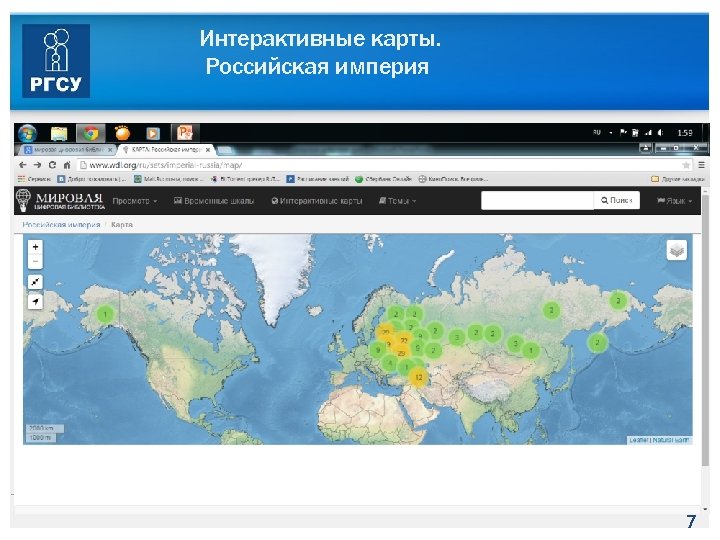This screenshot has width=720, height=540.
Task: Click the yellow cluster marker labeled 22
Action: [x=404, y=341]
